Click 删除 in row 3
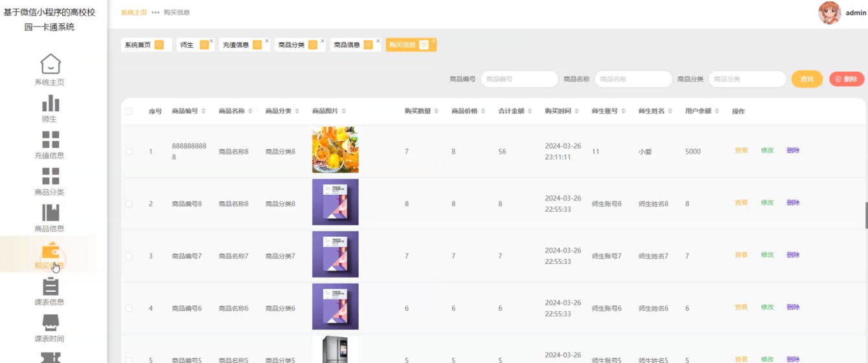Screen dimensions: 868x363 pyautogui.click(x=793, y=255)
